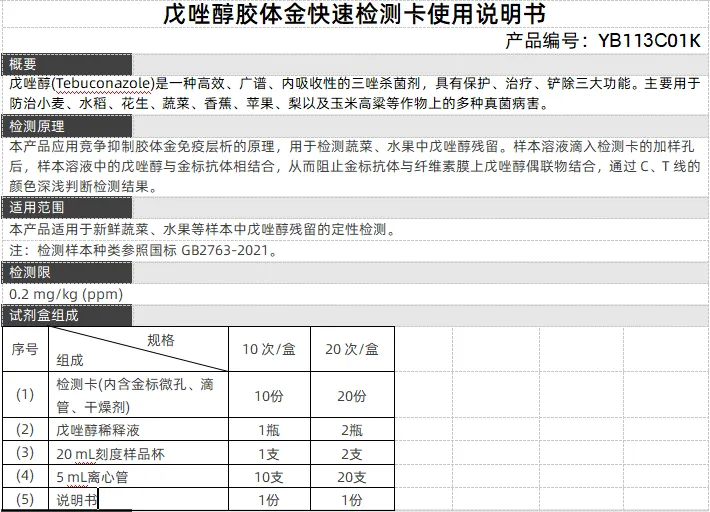Click the 20 次/盒 column header

point(352,349)
